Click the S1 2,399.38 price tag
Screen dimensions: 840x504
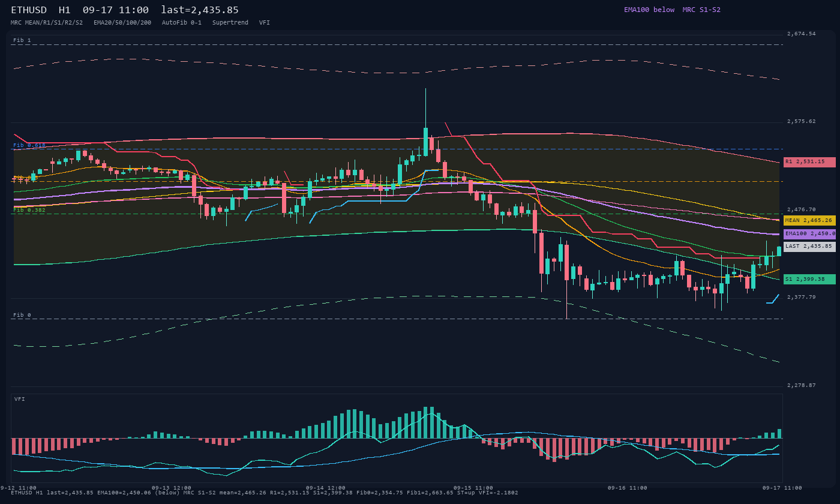809,280
